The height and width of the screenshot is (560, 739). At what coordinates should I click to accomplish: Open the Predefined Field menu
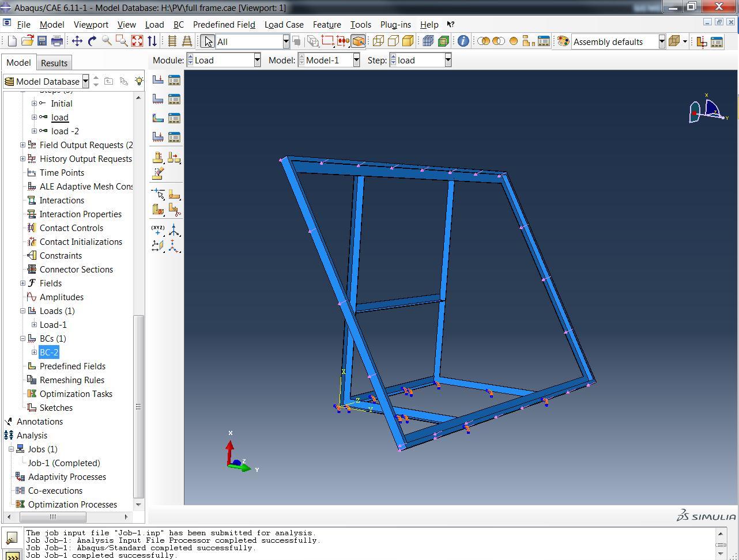tap(224, 25)
